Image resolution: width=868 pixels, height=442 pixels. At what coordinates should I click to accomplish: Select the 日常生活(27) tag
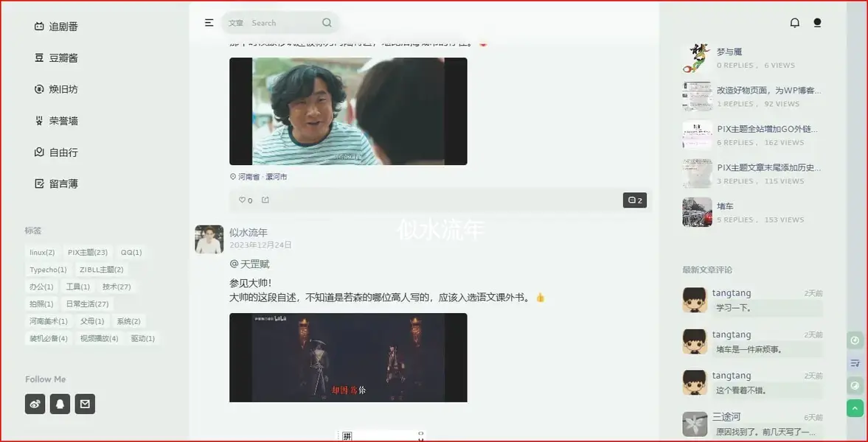point(88,304)
